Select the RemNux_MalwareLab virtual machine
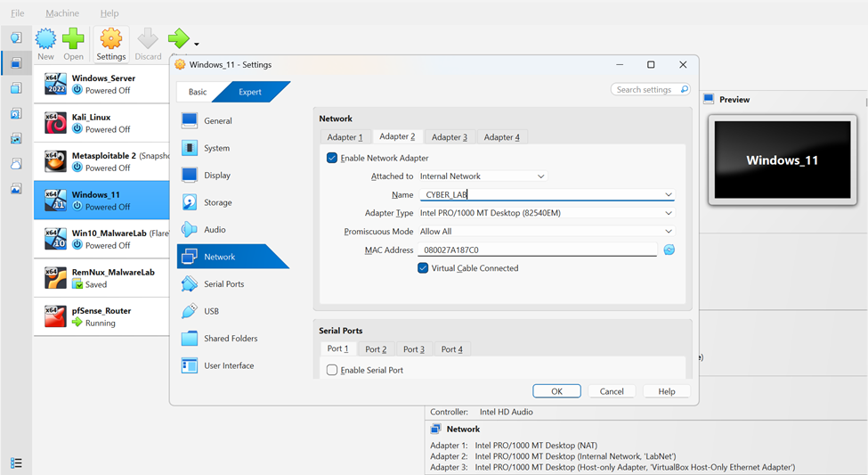The image size is (868, 475). coord(101,278)
